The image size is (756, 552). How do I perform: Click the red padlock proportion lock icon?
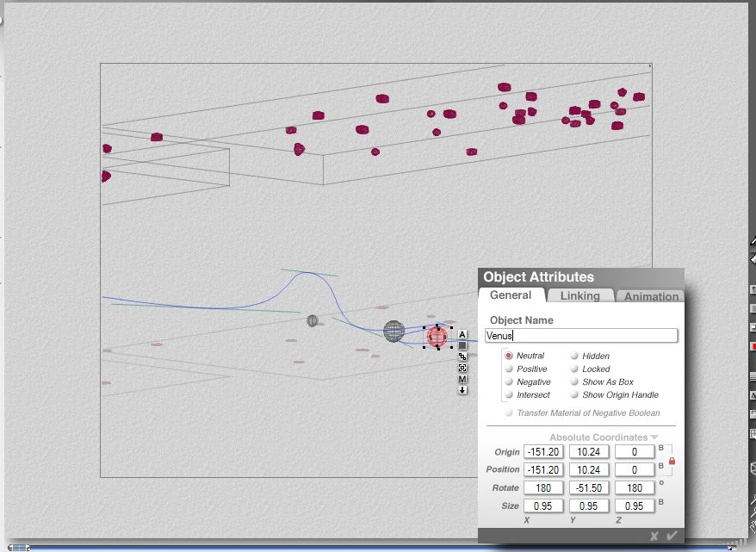click(x=672, y=462)
